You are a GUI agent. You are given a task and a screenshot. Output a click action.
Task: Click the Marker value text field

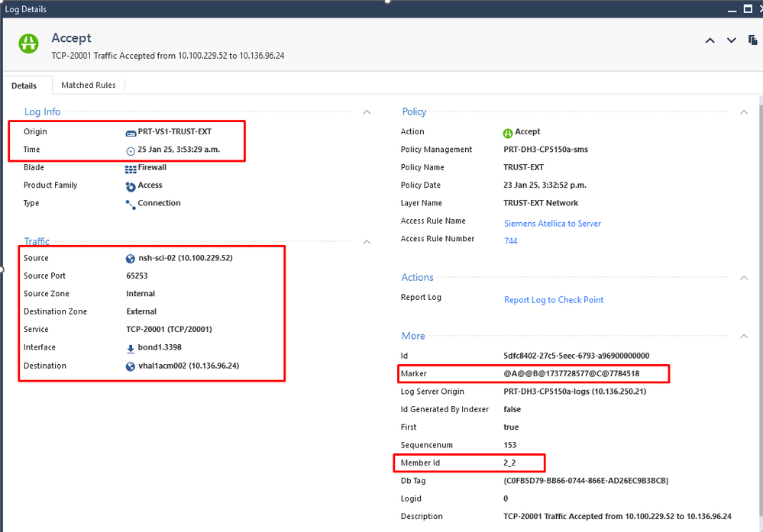(x=571, y=374)
